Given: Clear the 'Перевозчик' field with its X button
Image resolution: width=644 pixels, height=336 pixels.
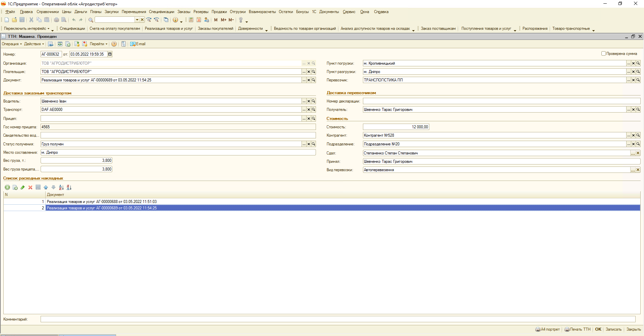Looking at the screenshot, I should click(633, 80).
